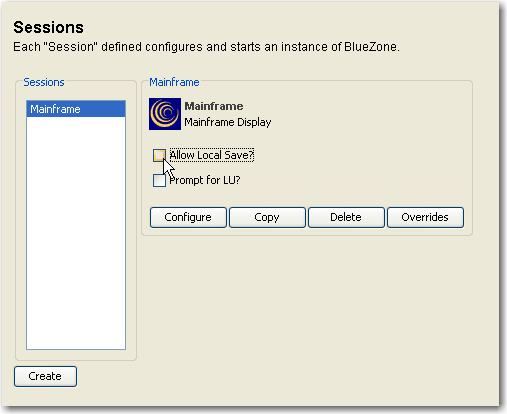
Task: Click the 'Prompt for LU?' label text
Action: pos(205,180)
